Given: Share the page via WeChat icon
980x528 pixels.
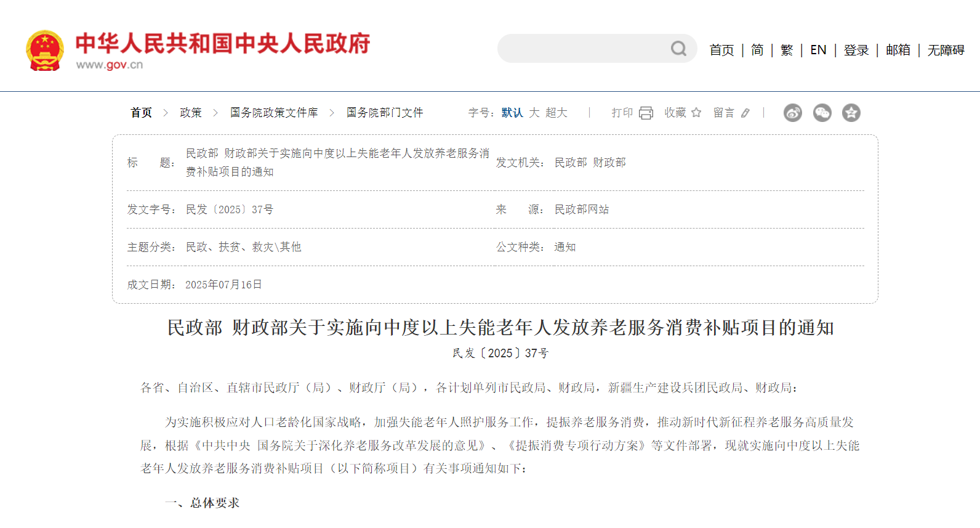Looking at the screenshot, I should coord(822,113).
